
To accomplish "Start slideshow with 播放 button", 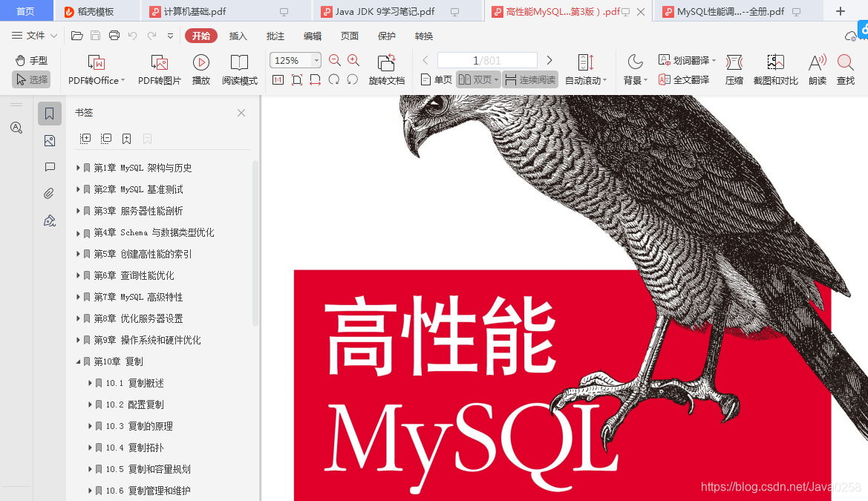I will point(201,70).
